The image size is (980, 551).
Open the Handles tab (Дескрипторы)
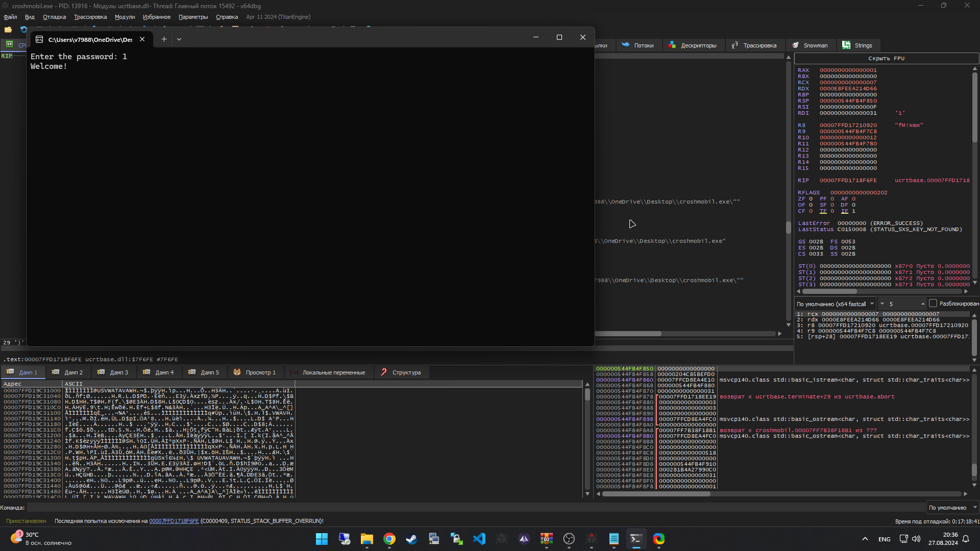[692, 45]
